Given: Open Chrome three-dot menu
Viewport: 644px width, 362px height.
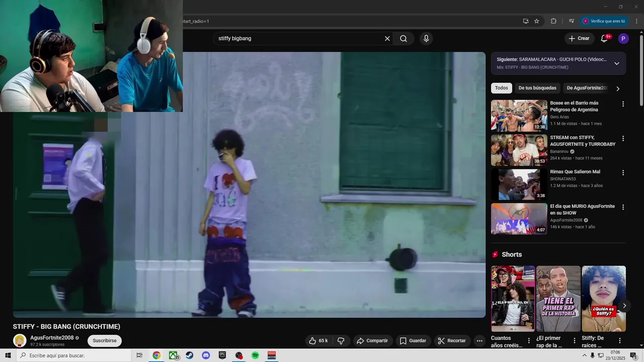Looking at the screenshot, I should pos(637,21).
